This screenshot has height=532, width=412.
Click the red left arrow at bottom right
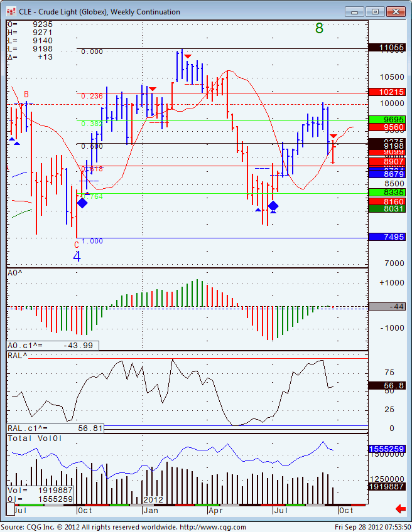click(400, 508)
